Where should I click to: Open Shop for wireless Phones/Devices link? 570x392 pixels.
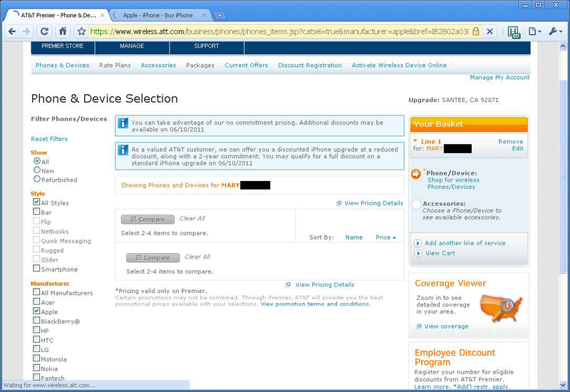(x=453, y=183)
